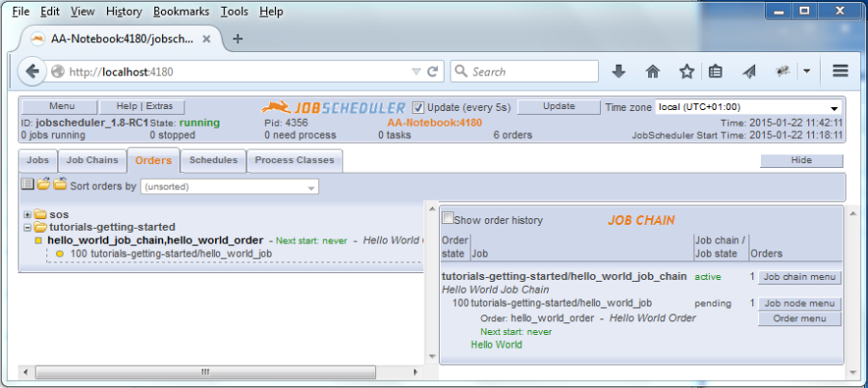Collapse the tutorials-getting-started folder
Viewport: 868px width, 388px height.
coord(27,227)
